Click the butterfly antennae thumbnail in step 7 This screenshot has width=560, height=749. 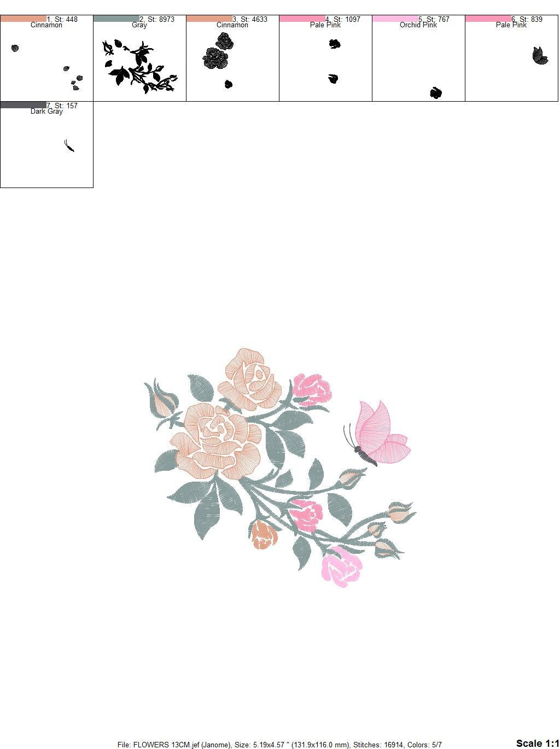pos(69,145)
